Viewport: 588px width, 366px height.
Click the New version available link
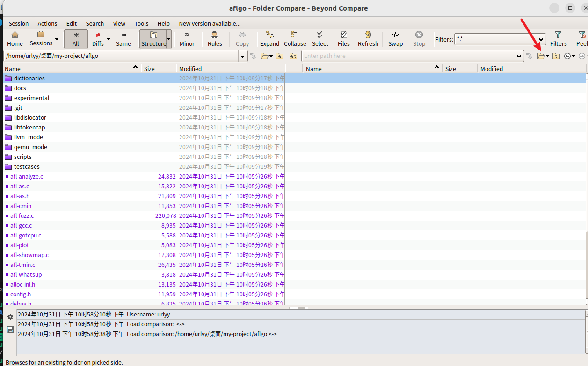tap(210, 23)
